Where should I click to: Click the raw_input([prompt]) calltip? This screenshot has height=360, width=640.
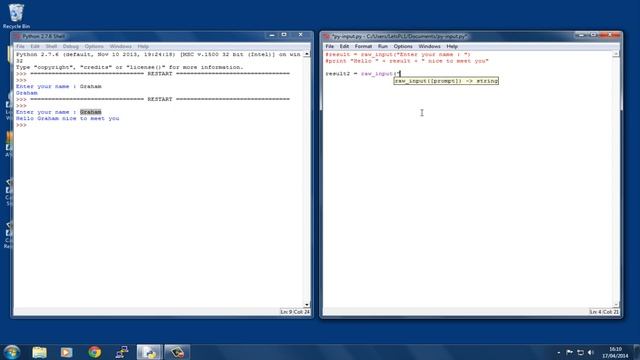click(x=446, y=81)
